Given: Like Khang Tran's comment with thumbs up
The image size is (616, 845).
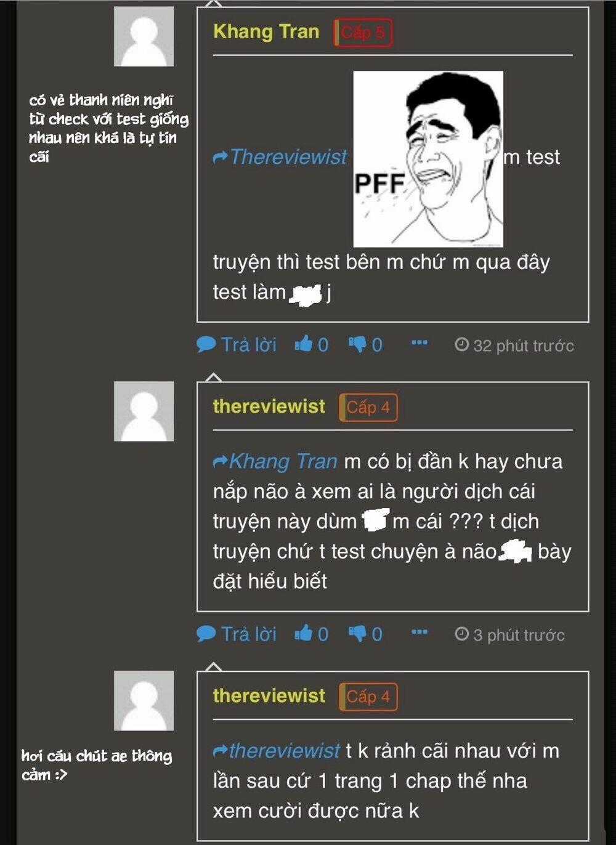Looking at the screenshot, I should tap(304, 344).
